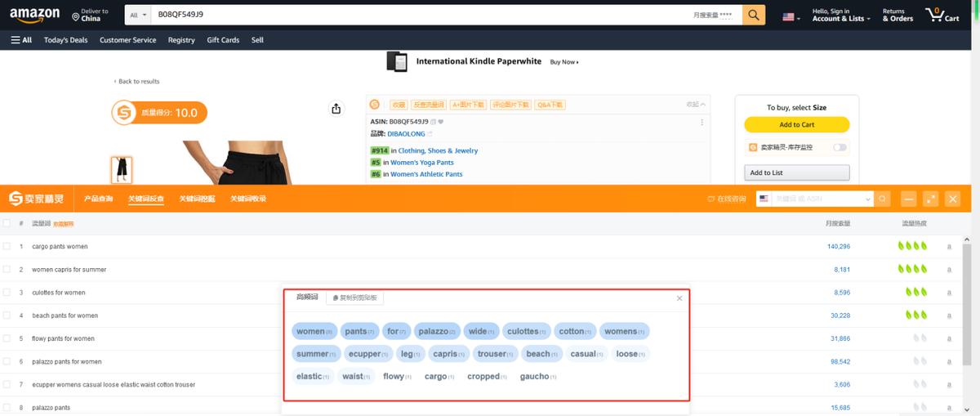This screenshot has height=416, width=980.
Task: Check the box for flowy pants for women
Action: [x=7, y=338]
